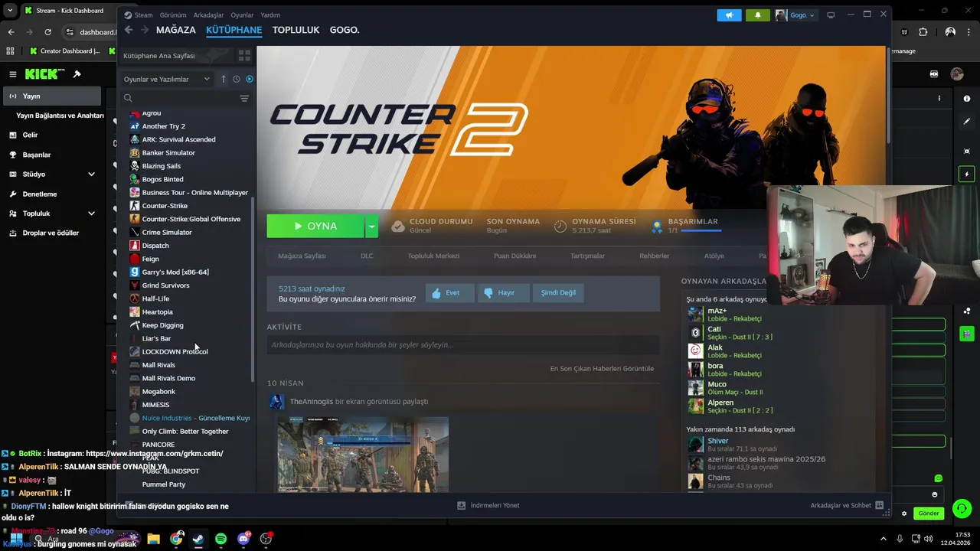
Task: Open the Steam announcements megaphone button
Action: [x=730, y=15]
